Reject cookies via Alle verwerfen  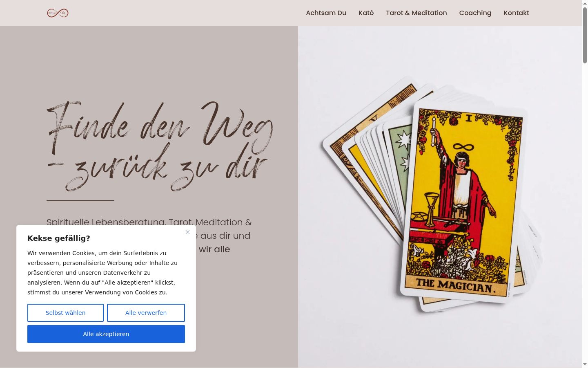tap(146, 313)
